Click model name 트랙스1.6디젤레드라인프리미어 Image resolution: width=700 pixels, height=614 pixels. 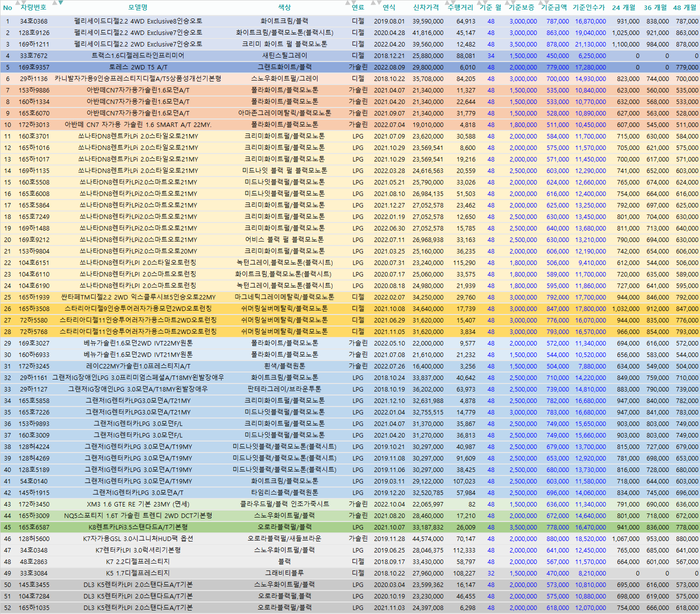[x=138, y=56]
